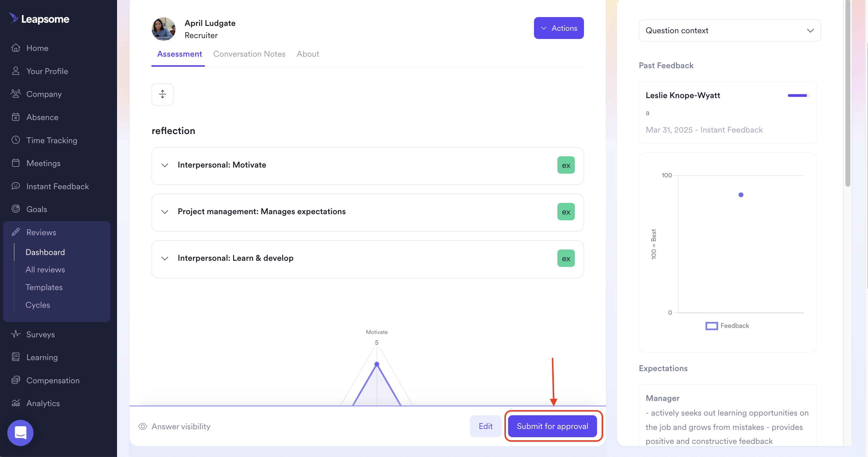Open Dashboard under Reviews
This screenshot has height=457, width=868.
click(x=45, y=252)
